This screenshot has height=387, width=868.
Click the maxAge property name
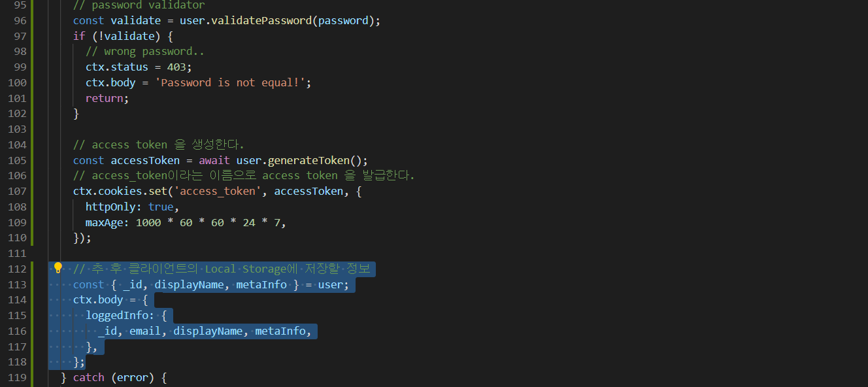[x=104, y=222]
